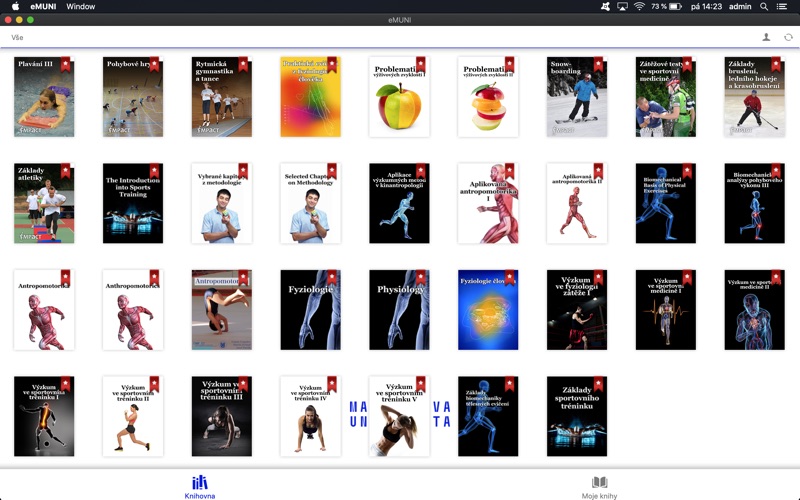
Task: Open the Plavání III book
Action: click(44, 96)
